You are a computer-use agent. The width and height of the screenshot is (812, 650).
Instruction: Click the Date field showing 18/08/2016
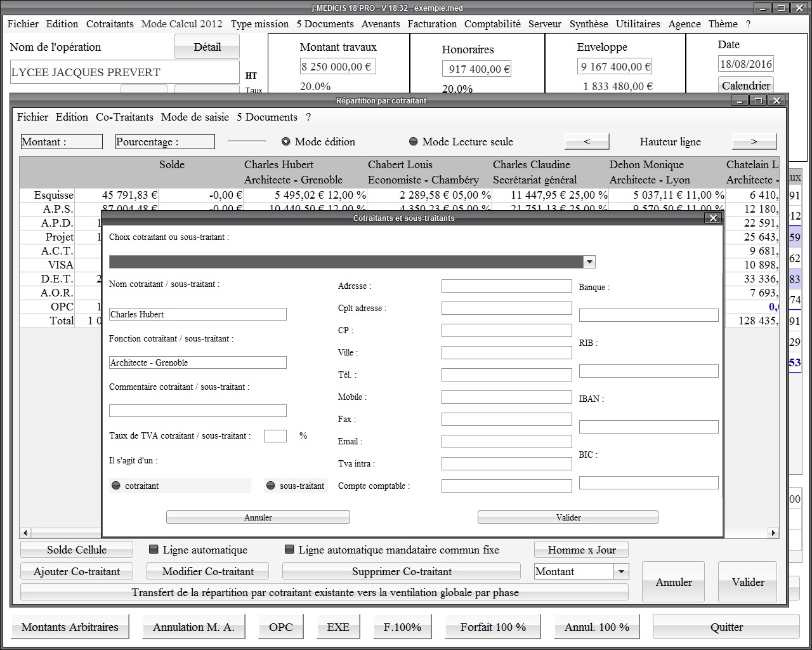point(746,64)
